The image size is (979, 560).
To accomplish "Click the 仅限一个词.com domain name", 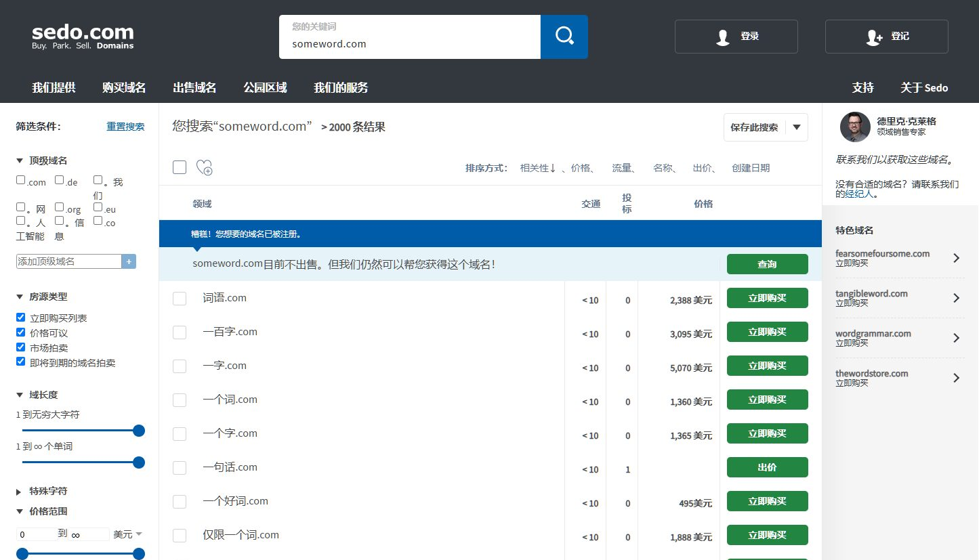I will pos(241,535).
